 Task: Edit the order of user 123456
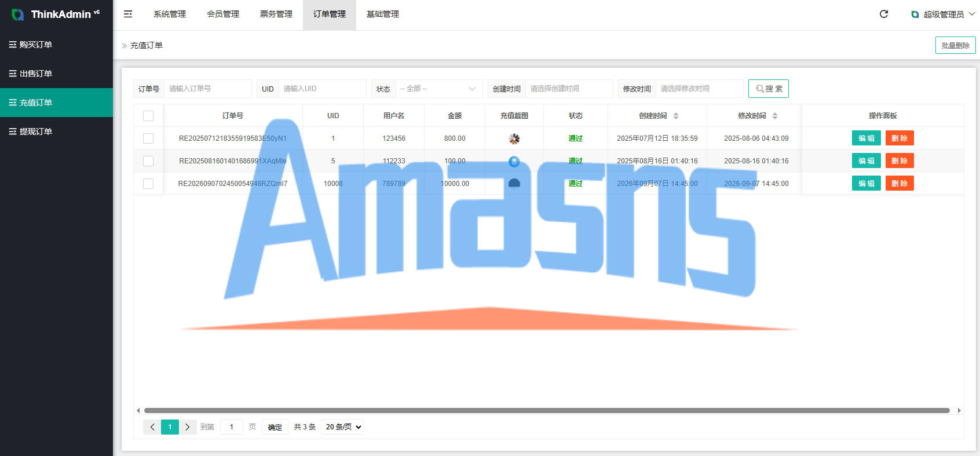[x=866, y=138]
